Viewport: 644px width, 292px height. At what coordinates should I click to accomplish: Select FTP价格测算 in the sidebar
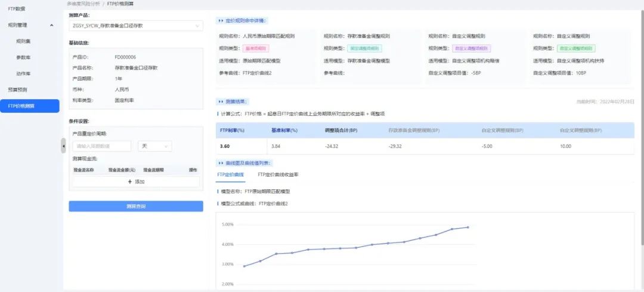(x=30, y=106)
